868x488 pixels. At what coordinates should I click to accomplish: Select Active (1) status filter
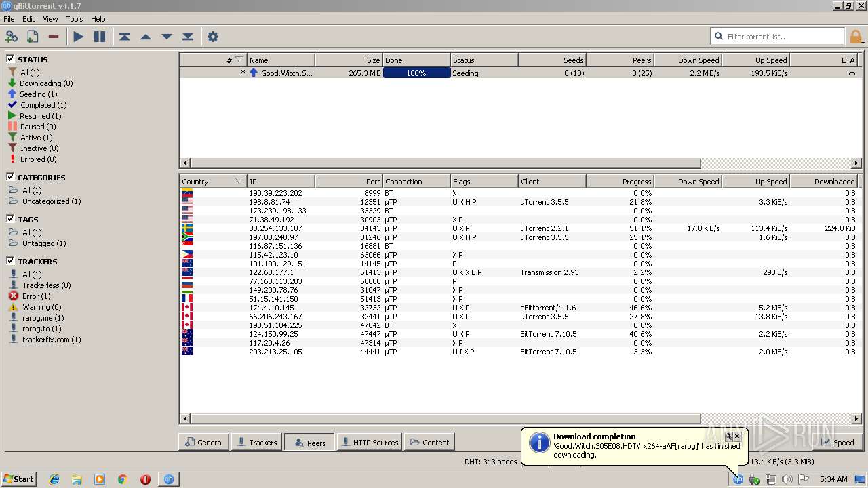(x=29, y=138)
